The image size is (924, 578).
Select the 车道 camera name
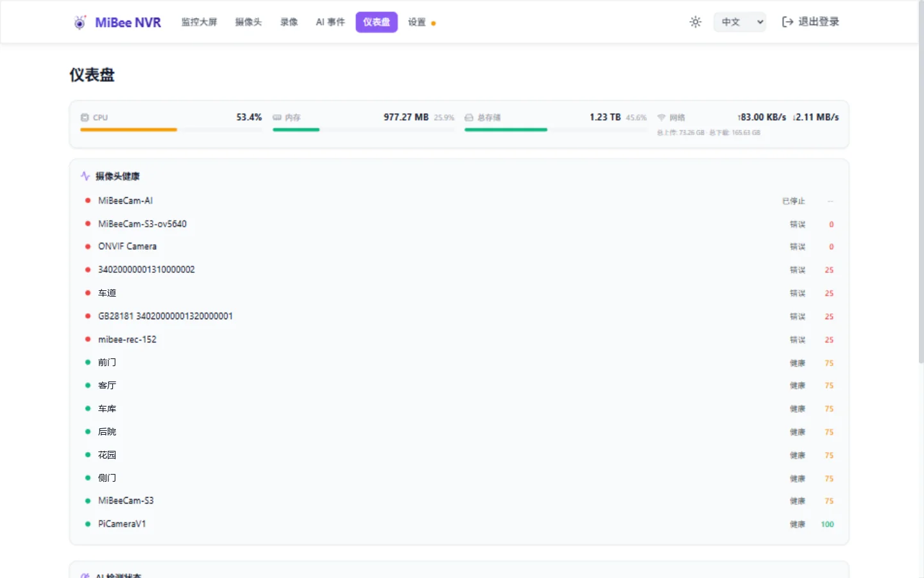(107, 293)
